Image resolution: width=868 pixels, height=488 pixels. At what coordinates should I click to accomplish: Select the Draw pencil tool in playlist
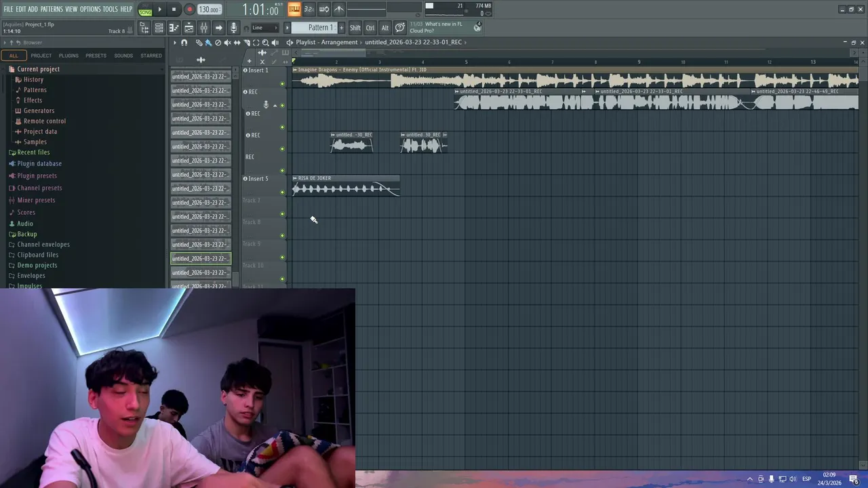(x=199, y=43)
